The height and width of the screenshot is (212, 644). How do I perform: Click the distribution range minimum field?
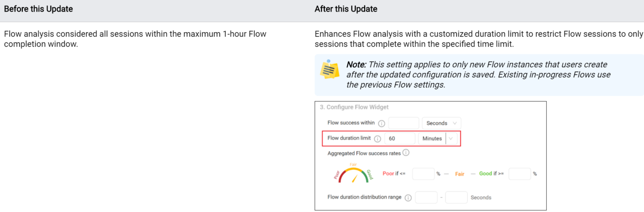point(426,197)
